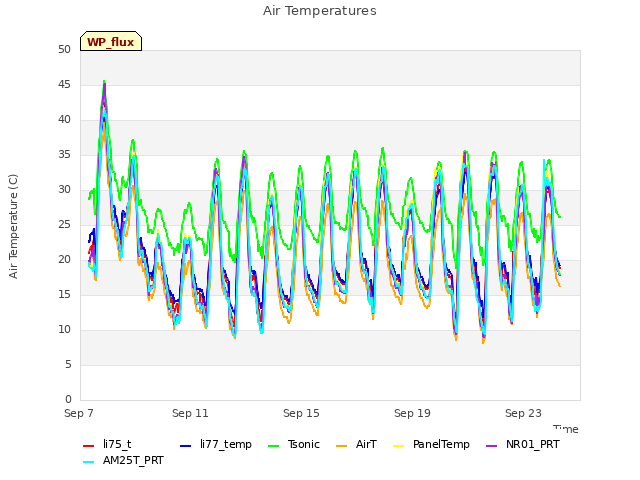
Task: Click the orange AirT color marker
Action: (342, 446)
